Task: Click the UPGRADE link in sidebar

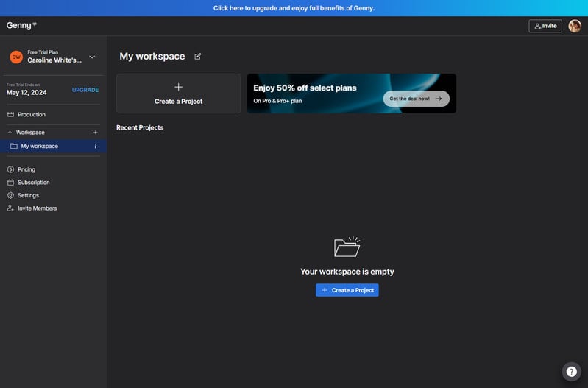Action: pyautogui.click(x=85, y=90)
